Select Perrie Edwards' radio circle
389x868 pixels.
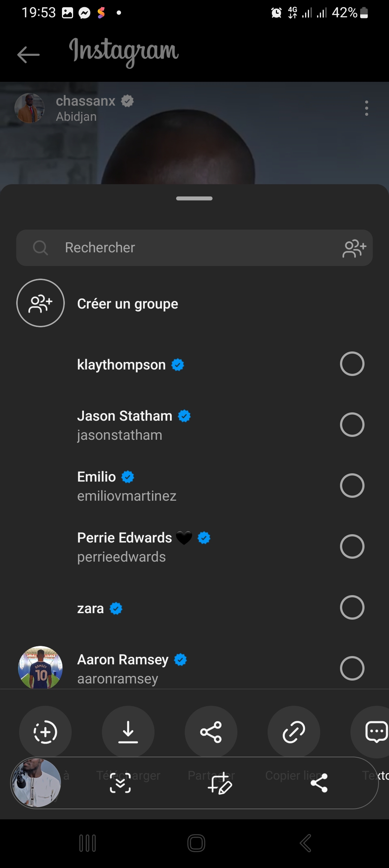click(x=352, y=546)
